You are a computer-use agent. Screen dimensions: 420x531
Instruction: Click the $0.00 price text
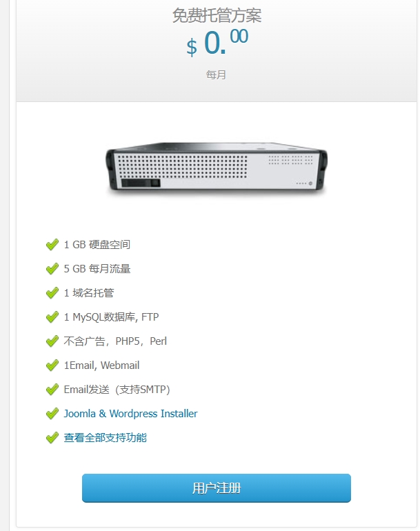[217, 42]
